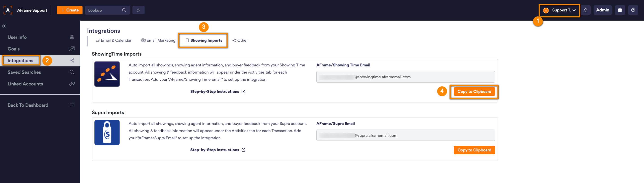Open the help question mark icon
Screen dimensions: 644x183
633,10
